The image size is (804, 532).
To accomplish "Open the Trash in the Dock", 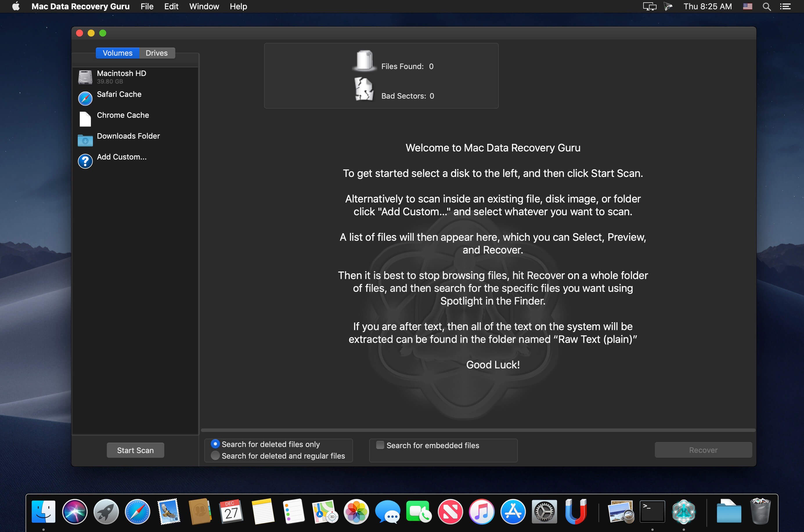I will (760, 512).
